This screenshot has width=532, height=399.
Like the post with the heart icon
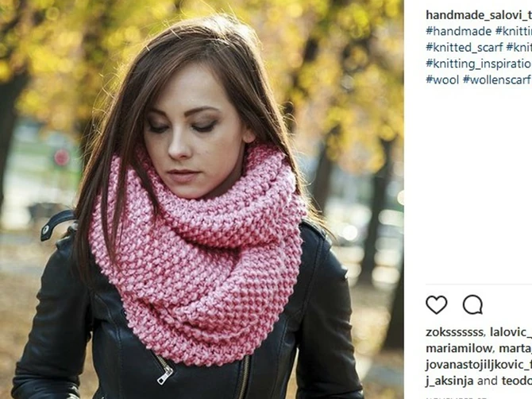click(437, 304)
